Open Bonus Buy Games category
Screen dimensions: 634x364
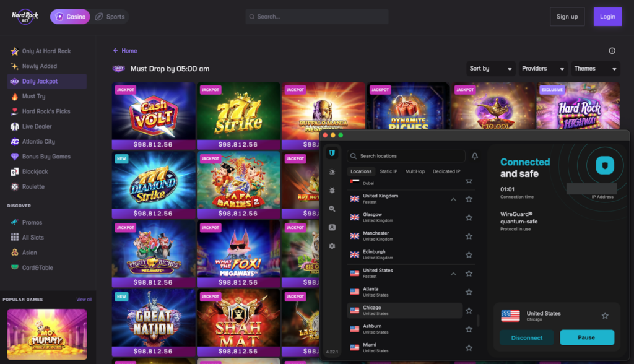tap(46, 157)
